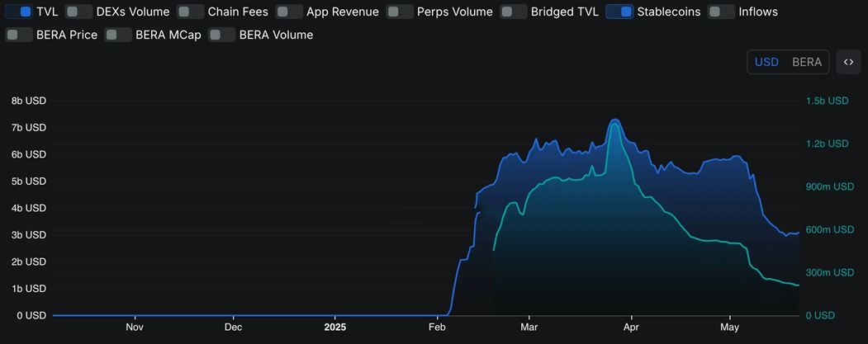This screenshot has width=868, height=344.
Task: Click the Feb x-axis label
Action: click(x=437, y=327)
